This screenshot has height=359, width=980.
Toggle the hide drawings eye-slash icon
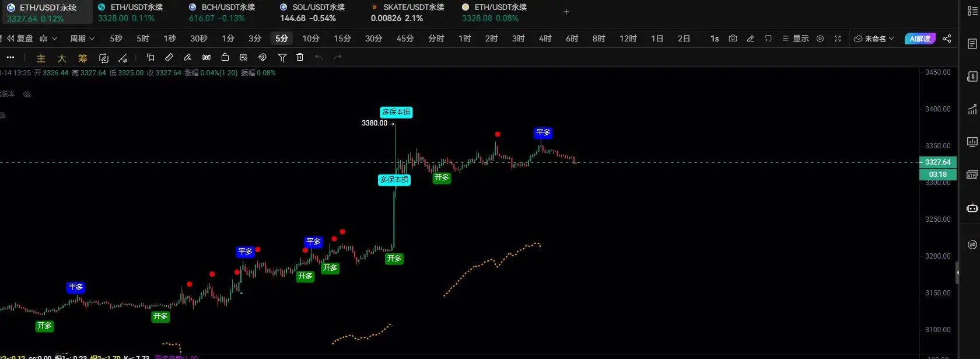pos(262,57)
